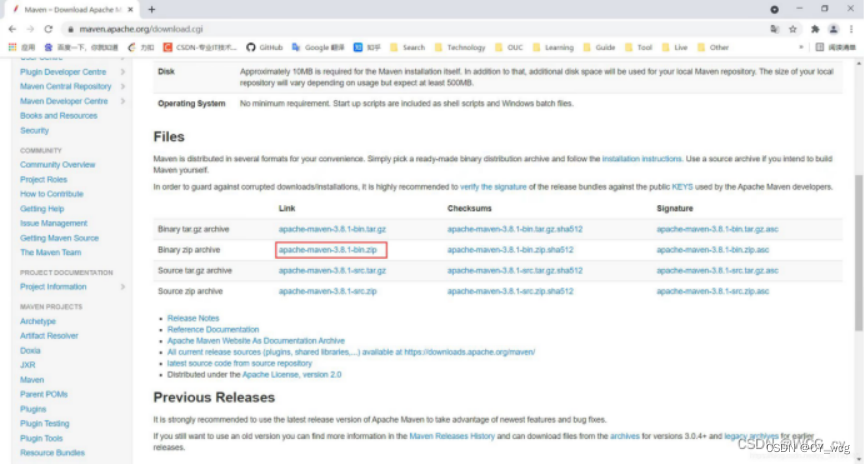
Task: Click the scrollbar down arrow
Action: [859, 459]
